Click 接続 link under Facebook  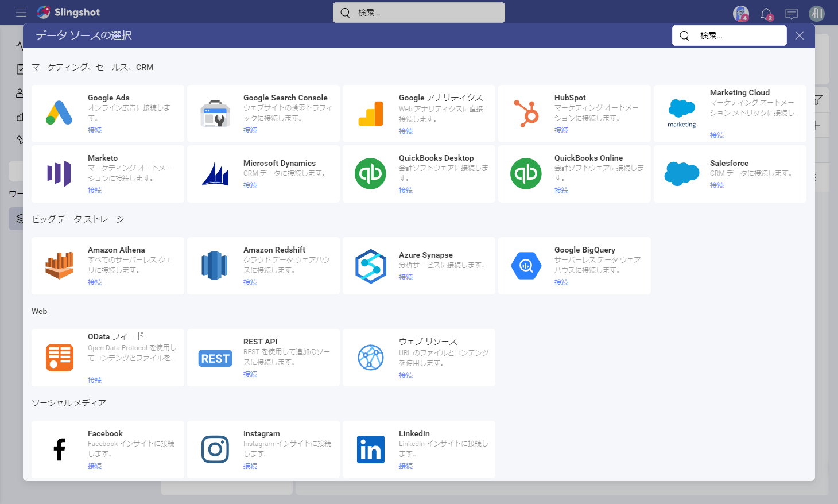coord(95,466)
